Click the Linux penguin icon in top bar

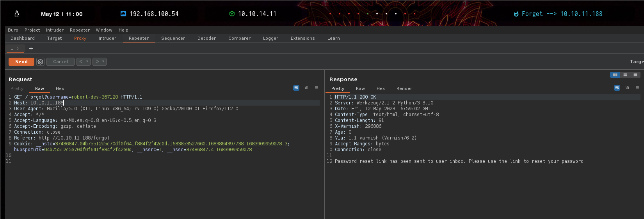[17, 14]
